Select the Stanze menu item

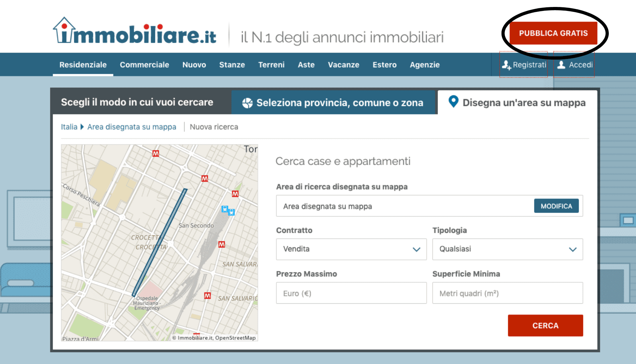click(232, 65)
